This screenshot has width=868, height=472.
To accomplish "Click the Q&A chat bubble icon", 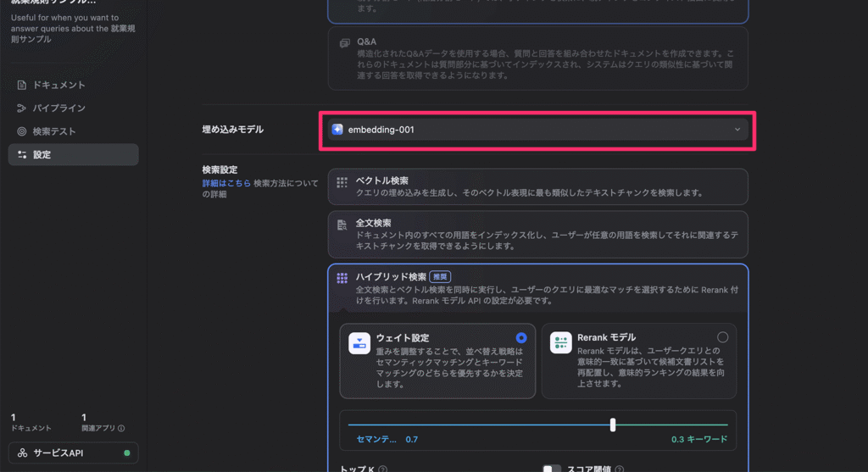I will pyautogui.click(x=344, y=42).
